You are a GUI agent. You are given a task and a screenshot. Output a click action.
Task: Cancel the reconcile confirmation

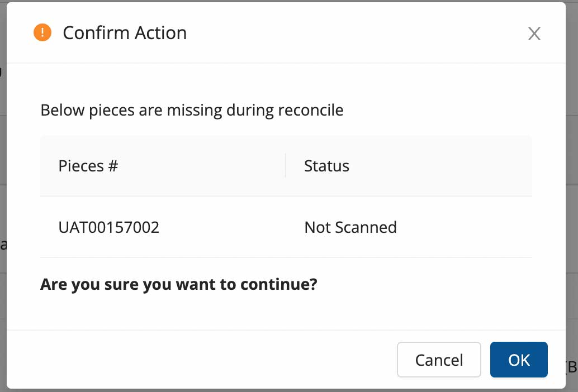[439, 360]
